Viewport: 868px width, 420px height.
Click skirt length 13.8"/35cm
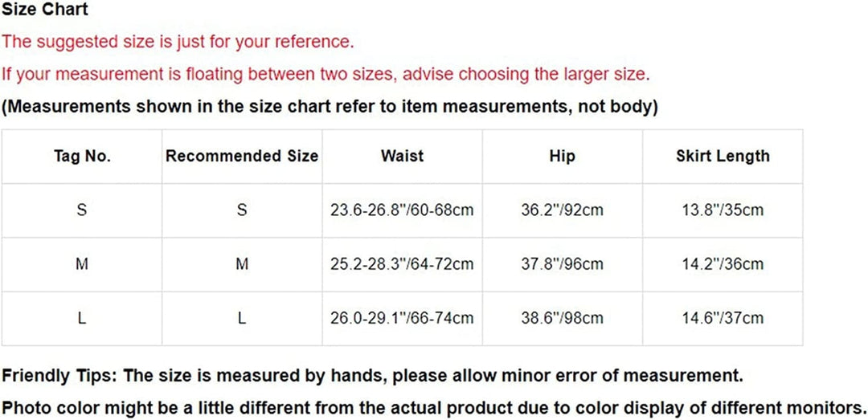723,210
